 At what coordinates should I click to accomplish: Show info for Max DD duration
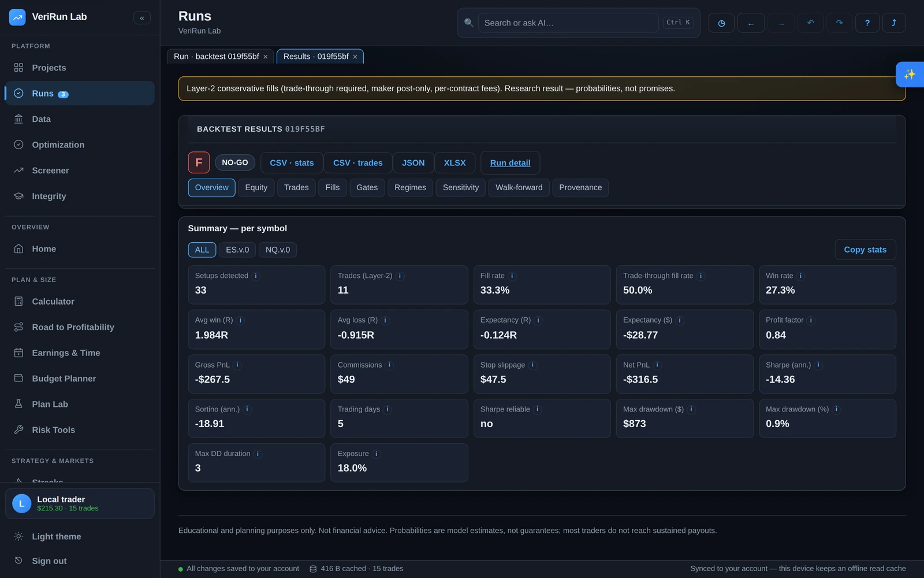tap(258, 454)
